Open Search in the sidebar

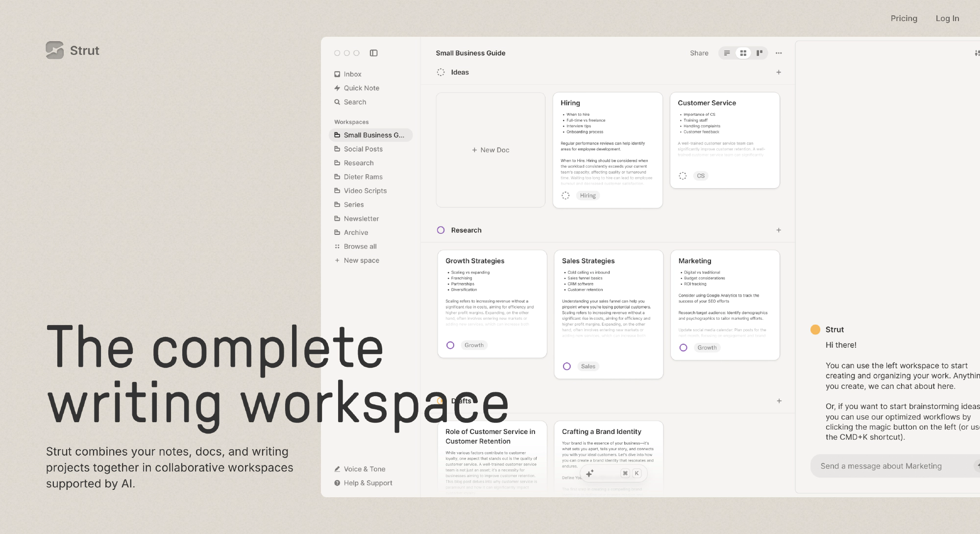[355, 102]
